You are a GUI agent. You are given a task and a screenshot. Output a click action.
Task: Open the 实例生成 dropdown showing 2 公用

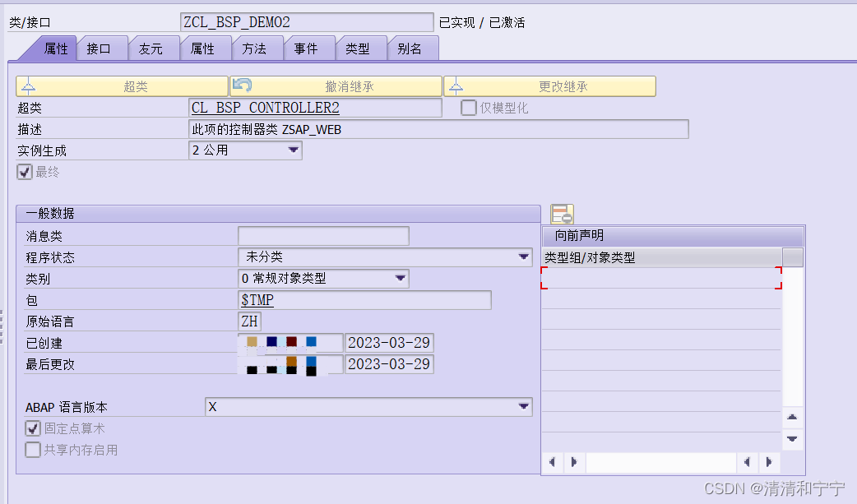[x=294, y=150]
